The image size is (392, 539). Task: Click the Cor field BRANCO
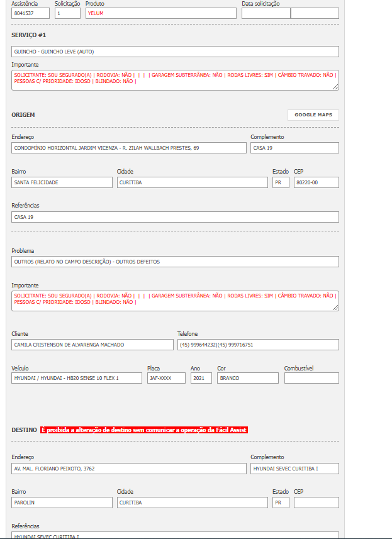tap(248, 378)
